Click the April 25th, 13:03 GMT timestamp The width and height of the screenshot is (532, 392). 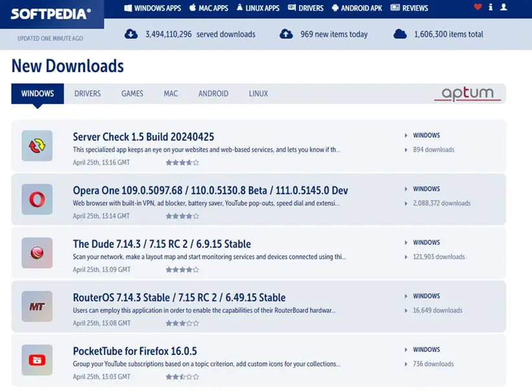coord(102,377)
